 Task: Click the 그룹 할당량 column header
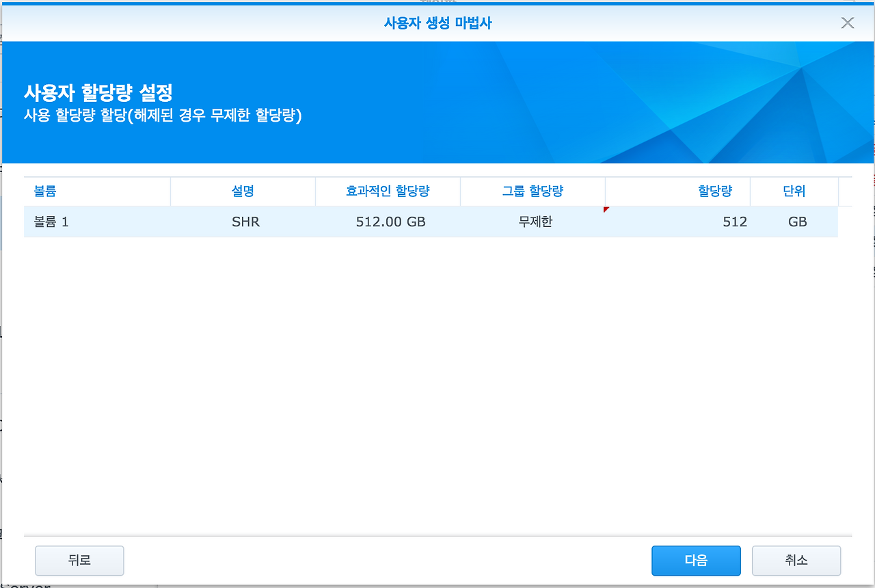coord(532,191)
